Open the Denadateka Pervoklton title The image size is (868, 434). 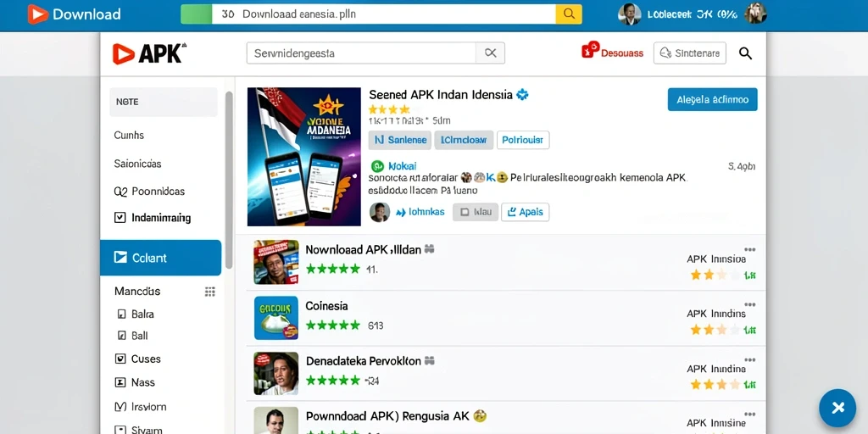tap(363, 361)
